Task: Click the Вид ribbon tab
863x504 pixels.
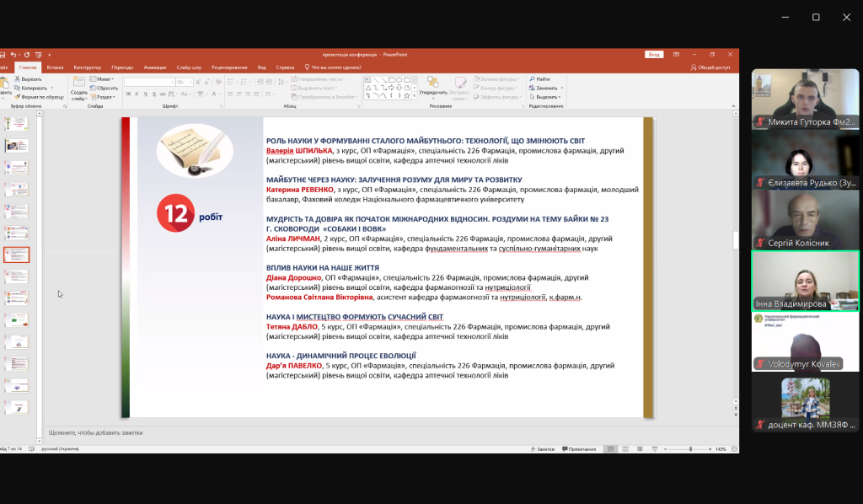Action: 261,67
